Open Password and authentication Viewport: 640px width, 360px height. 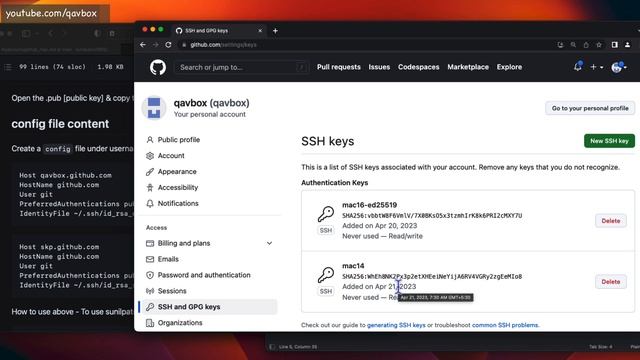tap(204, 275)
